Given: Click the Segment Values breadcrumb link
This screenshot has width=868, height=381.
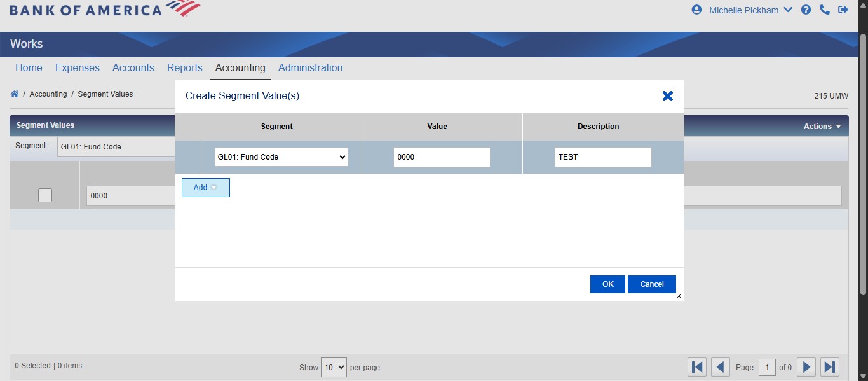Looking at the screenshot, I should [105, 94].
